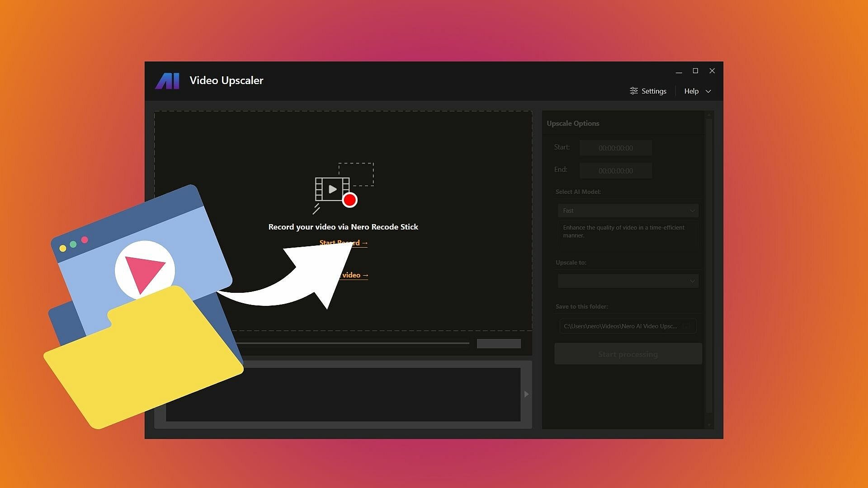Click the Start time input field
Viewport: 868px width, 488px height.
click(615, 148)
